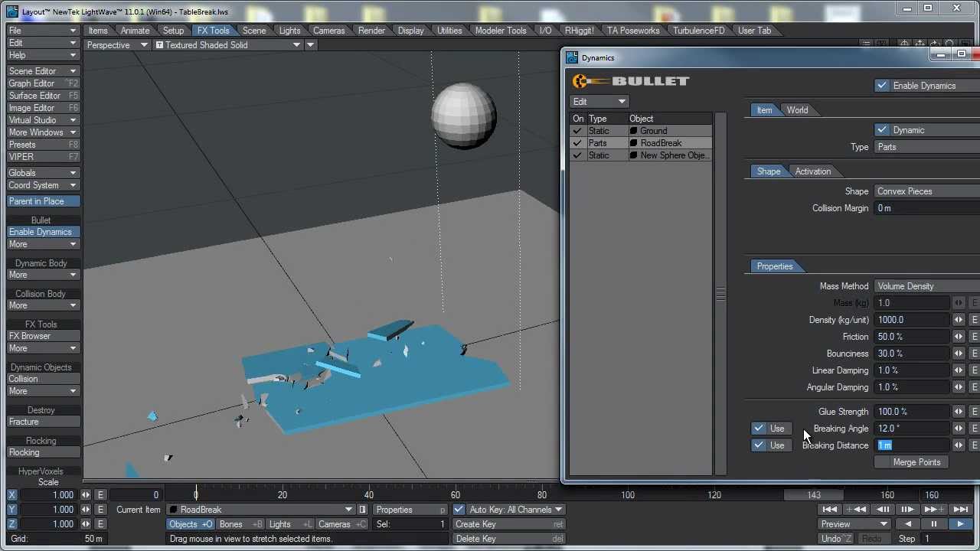Image resolution: width=980 pixels, height=551 pixels.
Task: Click the frame 143 range slider handle
Action: point(814,495)
